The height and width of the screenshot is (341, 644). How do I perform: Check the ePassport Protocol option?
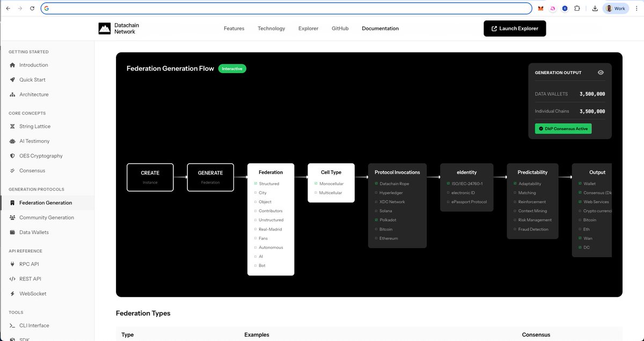coord(448,202)
